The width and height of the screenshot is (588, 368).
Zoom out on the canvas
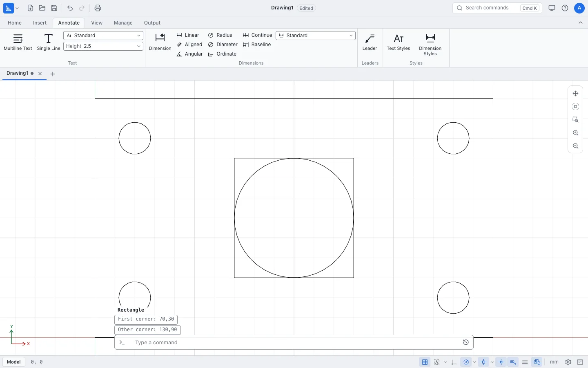575,146
